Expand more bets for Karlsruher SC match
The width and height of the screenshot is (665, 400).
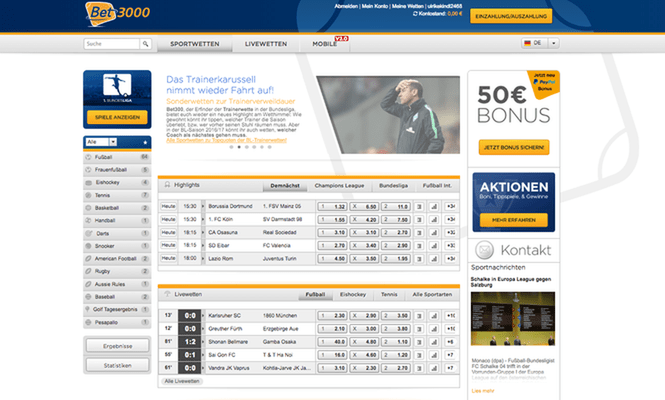click(x=450, y=316)
